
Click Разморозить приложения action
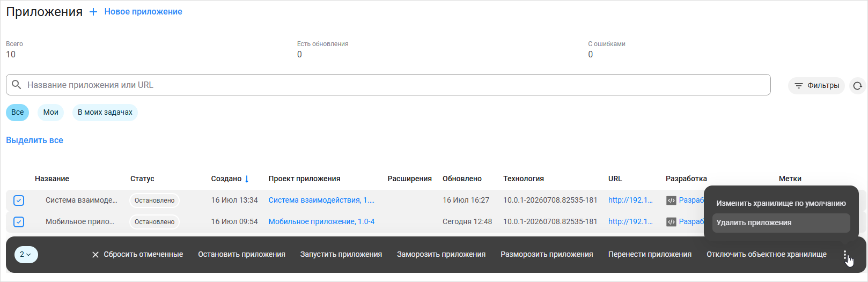(x=547, y=255)
